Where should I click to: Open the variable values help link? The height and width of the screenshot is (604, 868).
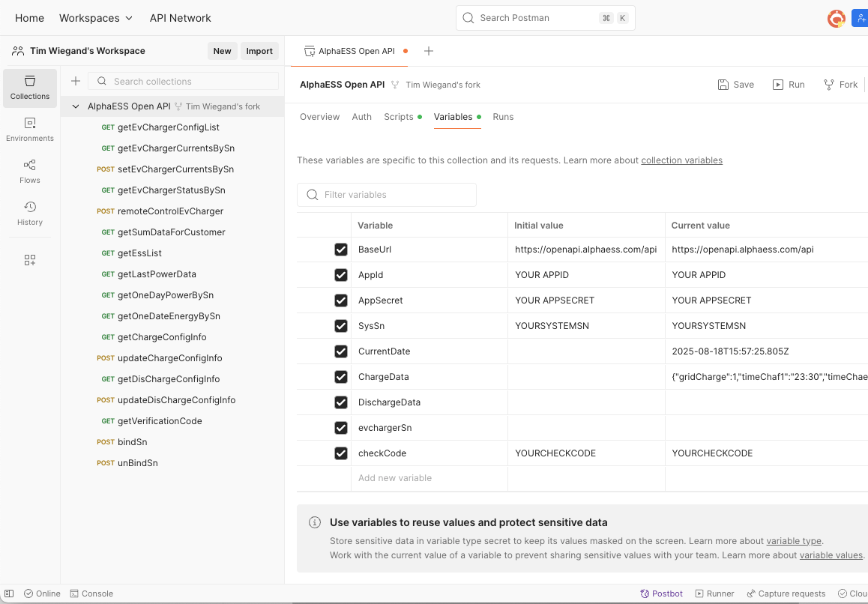(831, 555)
